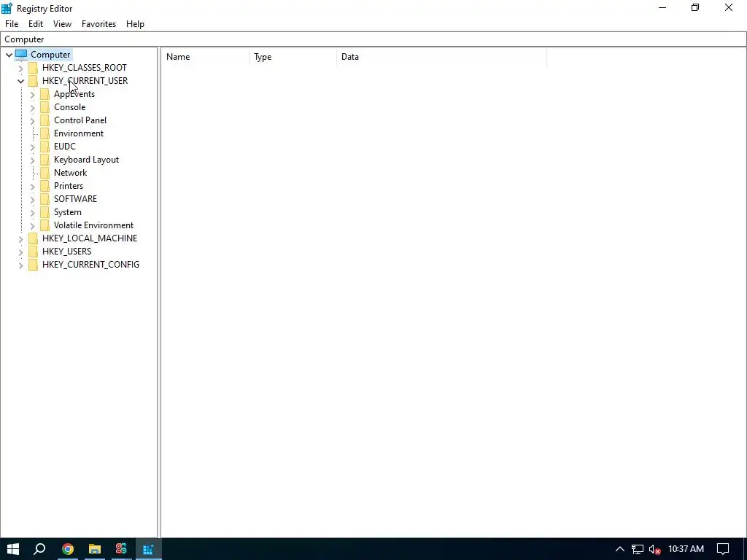Select the Environment key label
This screenshot has width=747, height=560.
(x=79, y=133)
